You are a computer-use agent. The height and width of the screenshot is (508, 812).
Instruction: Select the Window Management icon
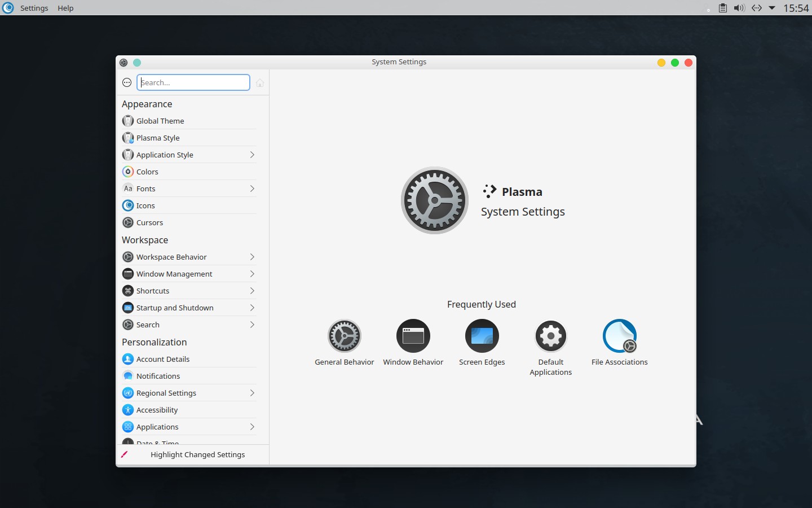click(x=128, y=274)
